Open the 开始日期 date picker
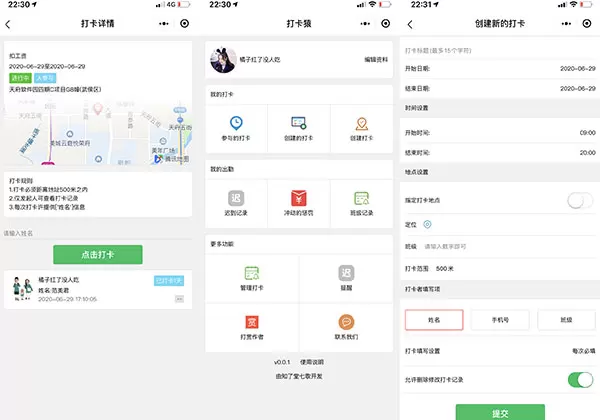The height and width of the screenshot is (420, 600). point(500,69)
